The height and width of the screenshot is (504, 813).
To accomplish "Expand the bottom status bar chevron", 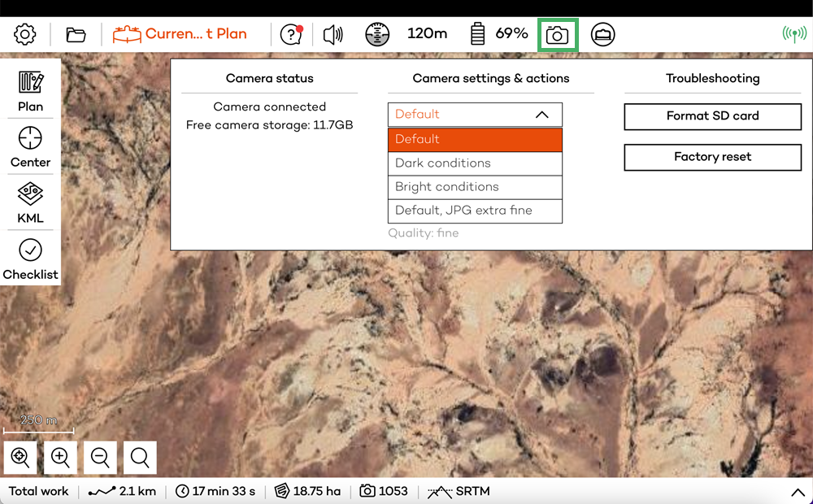I will (797, 492).
